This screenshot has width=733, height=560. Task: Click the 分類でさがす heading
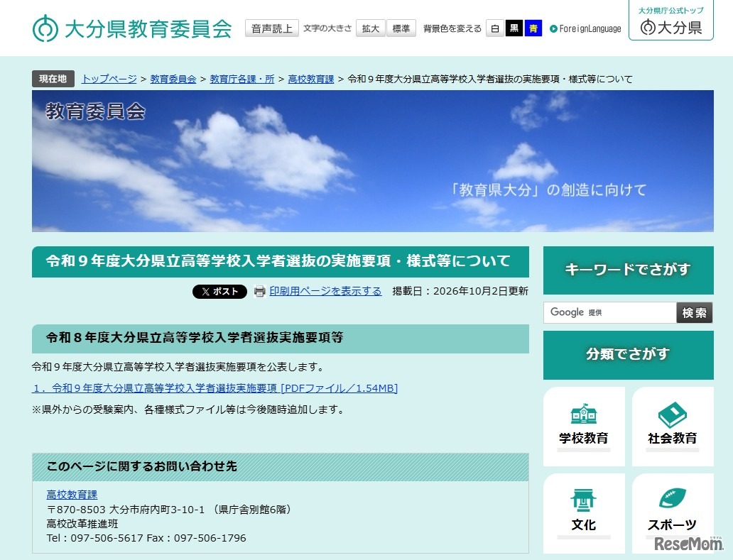[629, 354]
